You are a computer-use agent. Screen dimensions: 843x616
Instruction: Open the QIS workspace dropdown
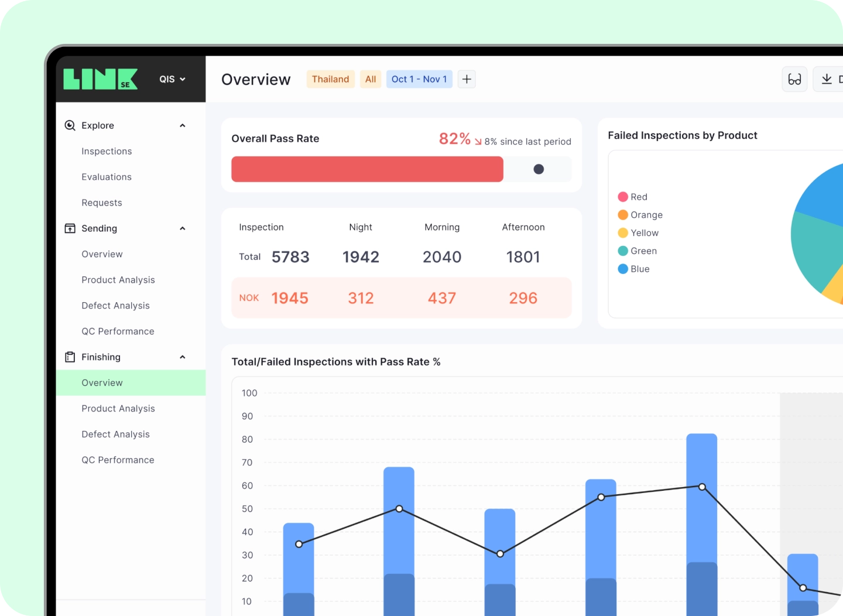(x=172, y=78)
